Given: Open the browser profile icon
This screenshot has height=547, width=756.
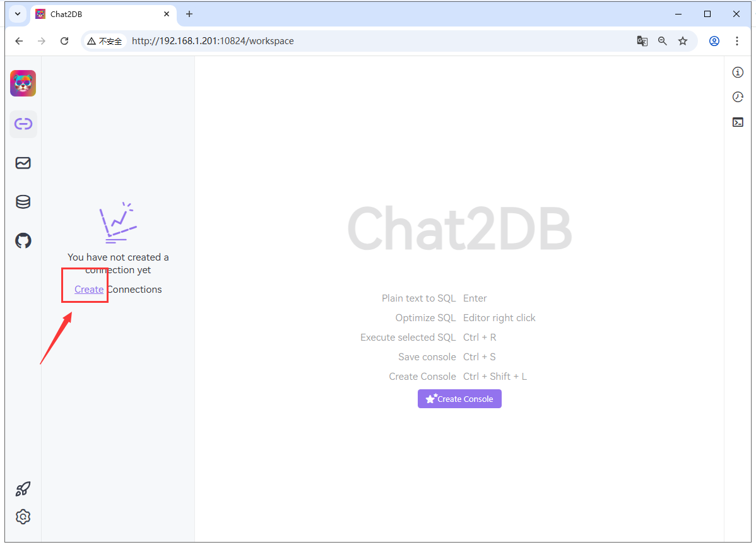Looking at the screenshot, I should 714,41.
